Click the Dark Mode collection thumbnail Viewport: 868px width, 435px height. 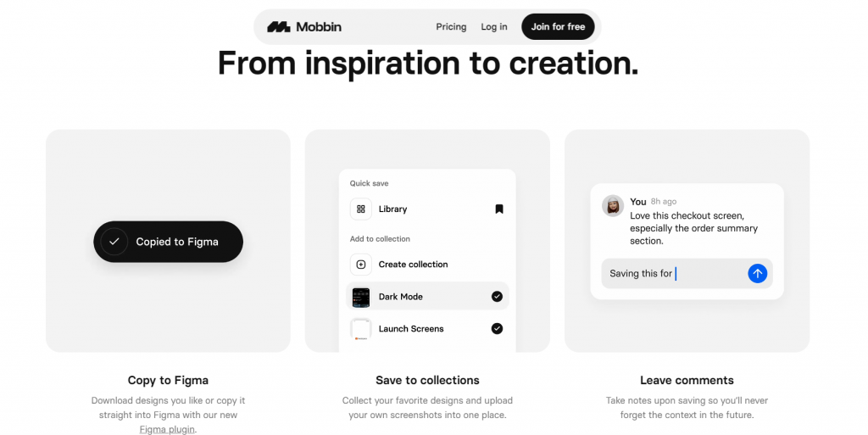pyautogui.click(x=361, y=297)
